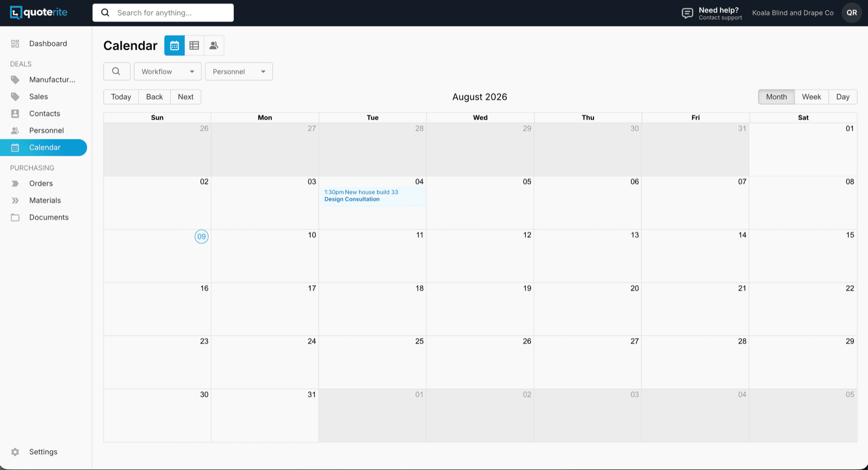
Task: Click the August 2026 month title
Action: (x=480, y=97)
